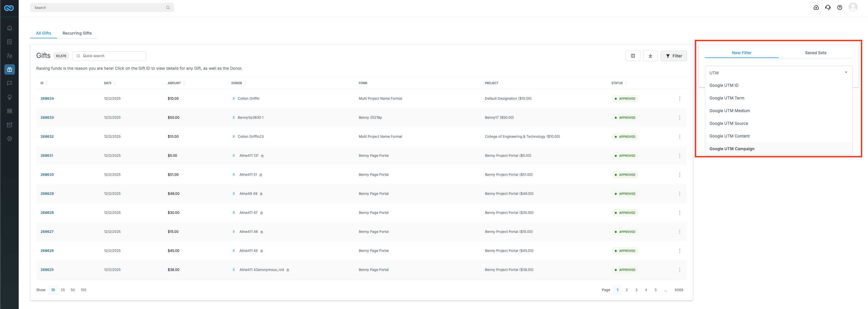Screen dimensions: 868x309
Task: Choose Google UTM Medium option
Action: point(778,111)
